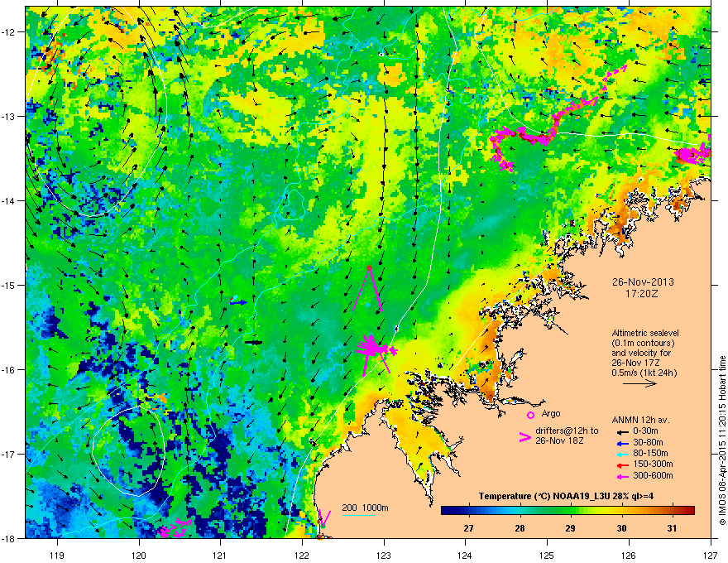This screenshot has width=728, height=563.
Task: Click the '-18' latitude axis label
Action: (8, 538)
